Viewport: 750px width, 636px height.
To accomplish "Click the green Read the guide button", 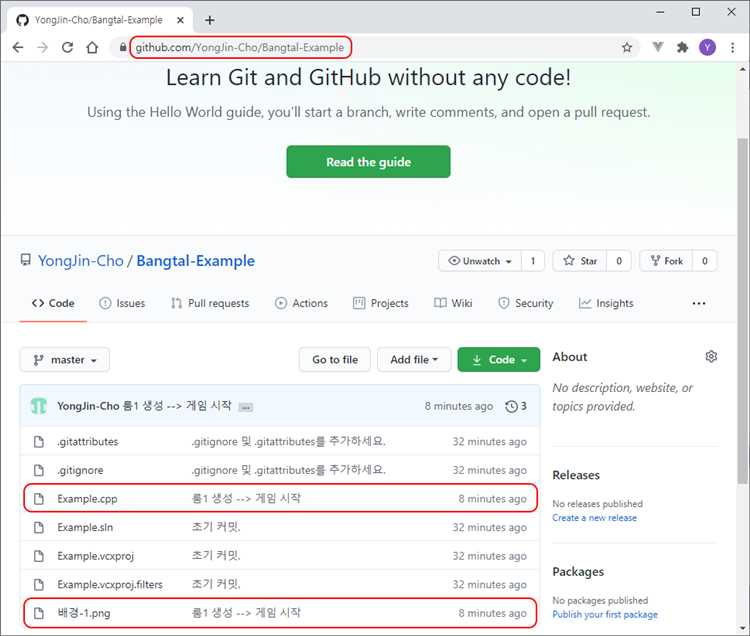I will pos(368,162).
